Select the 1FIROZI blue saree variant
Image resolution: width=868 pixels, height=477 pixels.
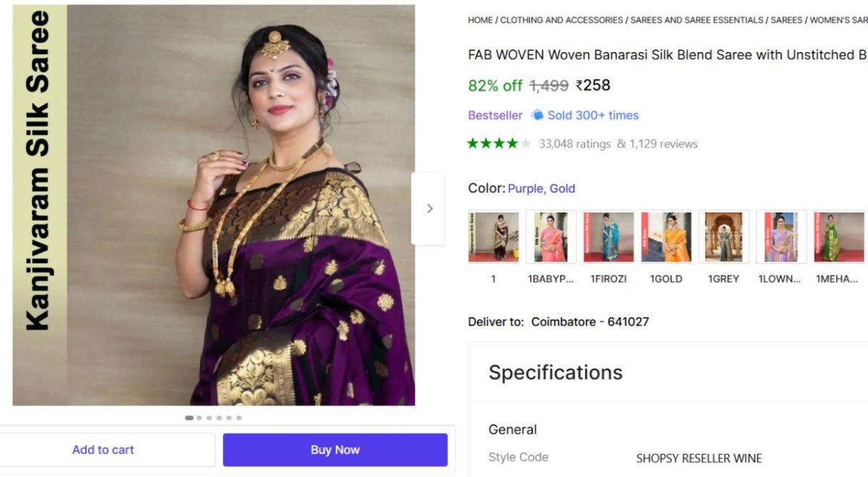pos(608,237)
